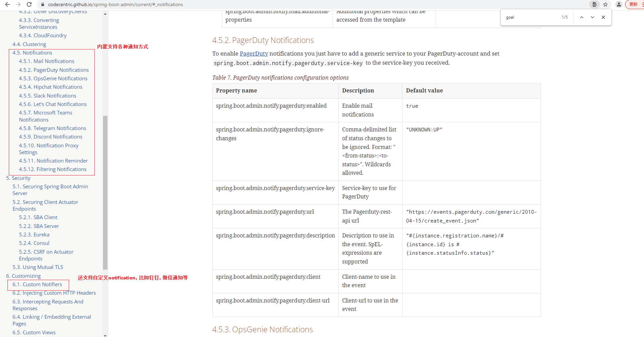Close the find bar
The width and height of the screenshot is (644, 337).
(x=603, y=17)
